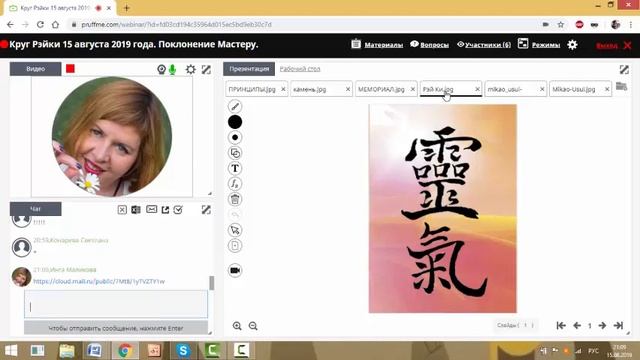Close the камень.jpg tab
The width and height of the screenshot is (640, 360).
click(348, 89)
